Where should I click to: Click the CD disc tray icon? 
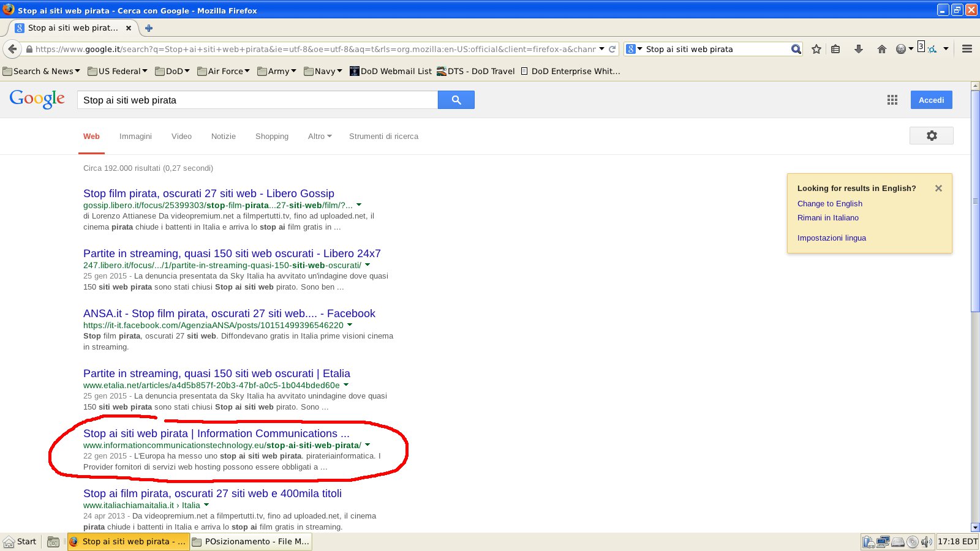pos(913,542)
